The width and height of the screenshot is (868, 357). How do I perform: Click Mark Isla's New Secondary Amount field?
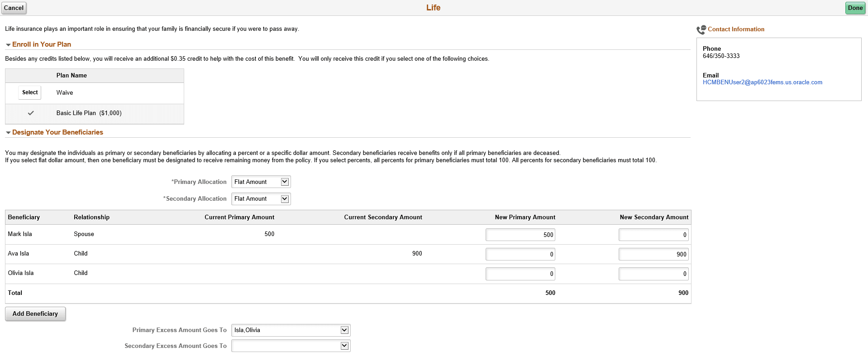653,235
